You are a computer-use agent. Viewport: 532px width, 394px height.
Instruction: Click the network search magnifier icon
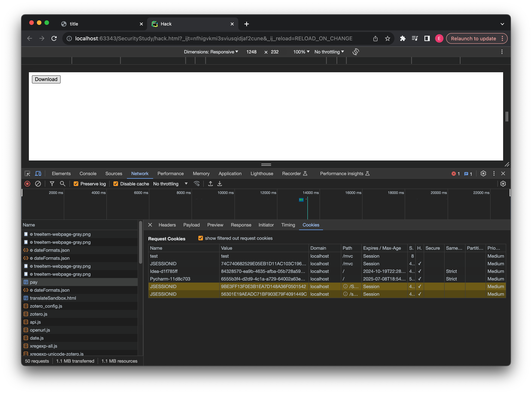point(63,184)
